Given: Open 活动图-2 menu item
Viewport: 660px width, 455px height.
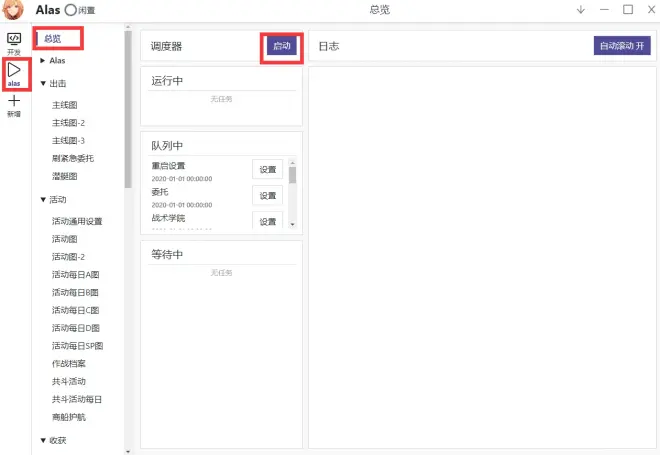Looking at the screenshot, I should 68,257.
